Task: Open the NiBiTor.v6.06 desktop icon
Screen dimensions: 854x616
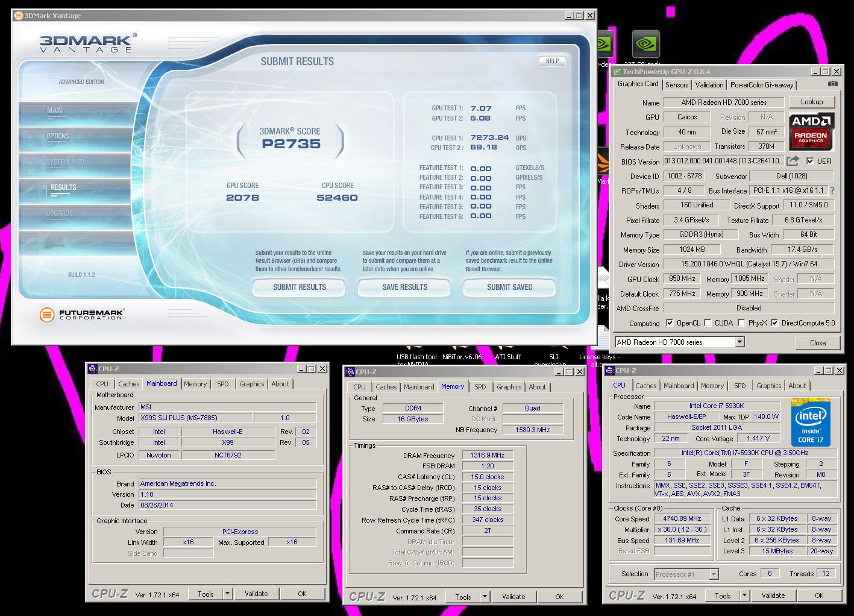Action: click(462, 356)
